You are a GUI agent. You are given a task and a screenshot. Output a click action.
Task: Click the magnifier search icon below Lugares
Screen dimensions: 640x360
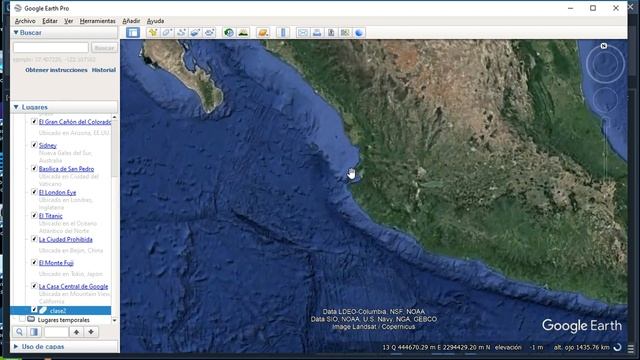(19, 332)
